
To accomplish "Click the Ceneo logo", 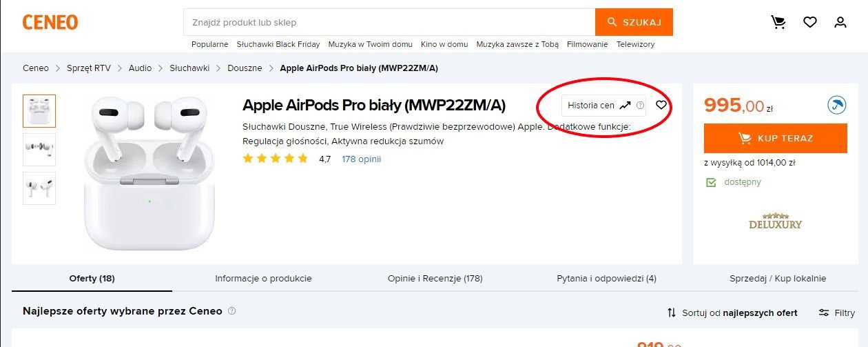I will pos(50,22).
